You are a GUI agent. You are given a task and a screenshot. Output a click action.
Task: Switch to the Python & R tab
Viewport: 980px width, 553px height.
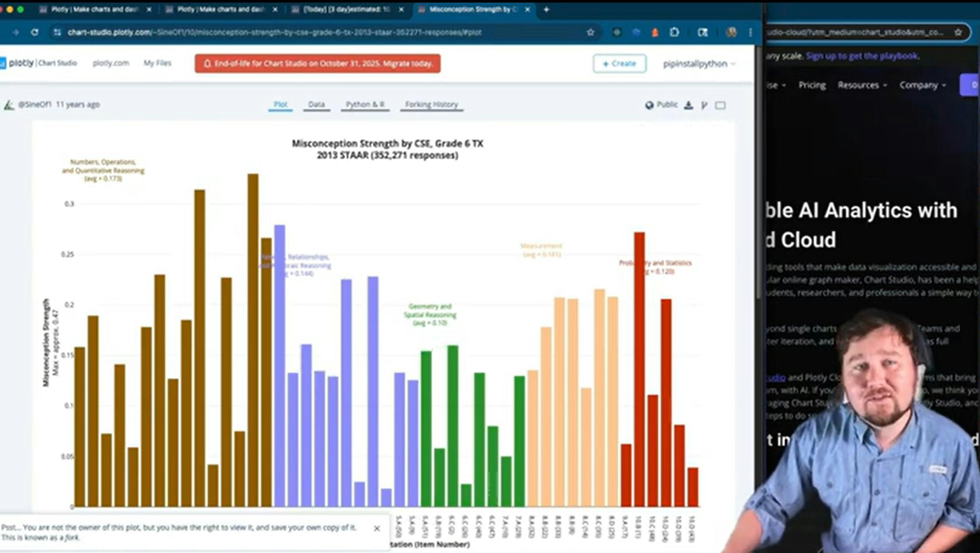(x=365, y=105)
